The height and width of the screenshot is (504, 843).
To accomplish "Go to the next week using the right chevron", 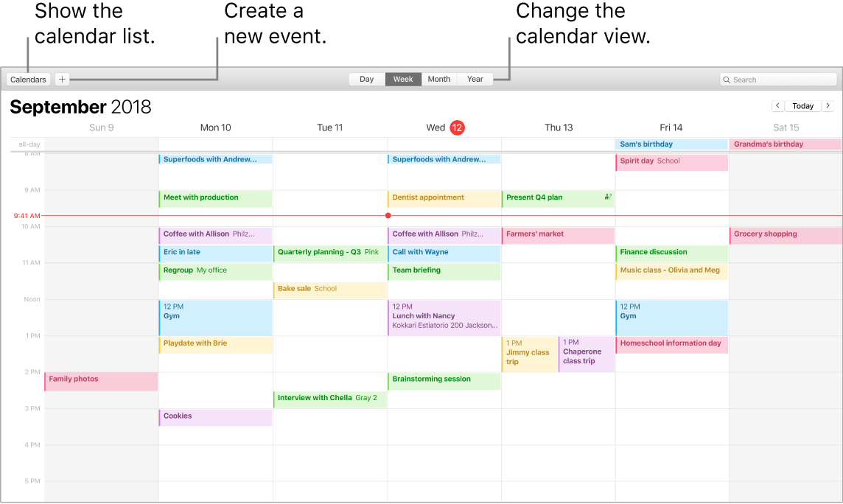I will 828,105.
